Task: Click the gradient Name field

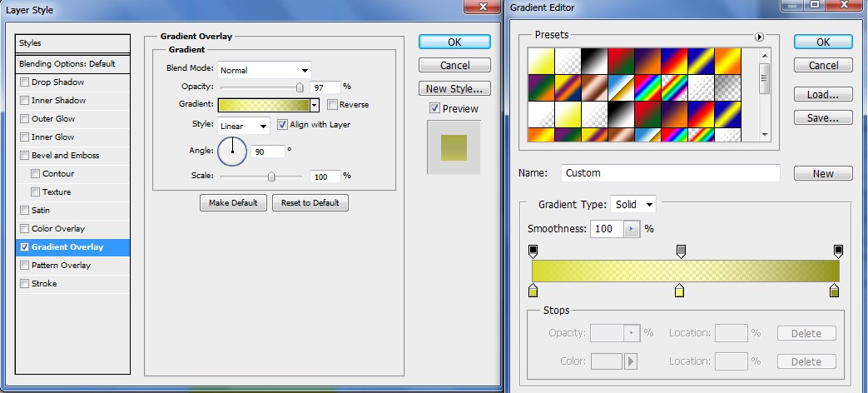Action: coord(671,172)
